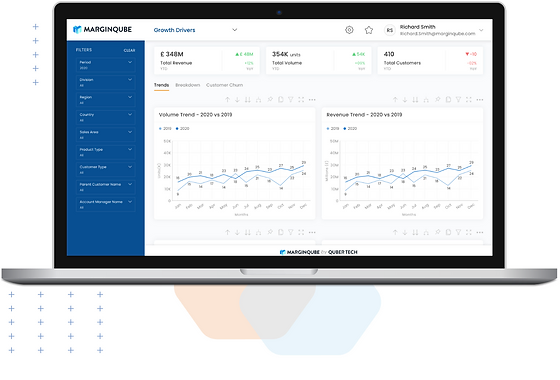Open focus mode for Revenue Trend chart
Viewport: 560px width, 380px height.
[469, 100]
